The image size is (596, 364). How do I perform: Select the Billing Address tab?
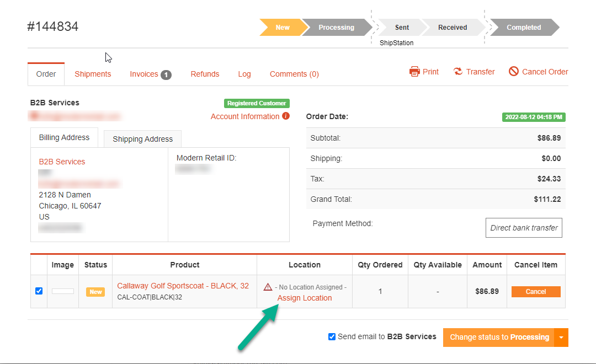coord(64,137)
